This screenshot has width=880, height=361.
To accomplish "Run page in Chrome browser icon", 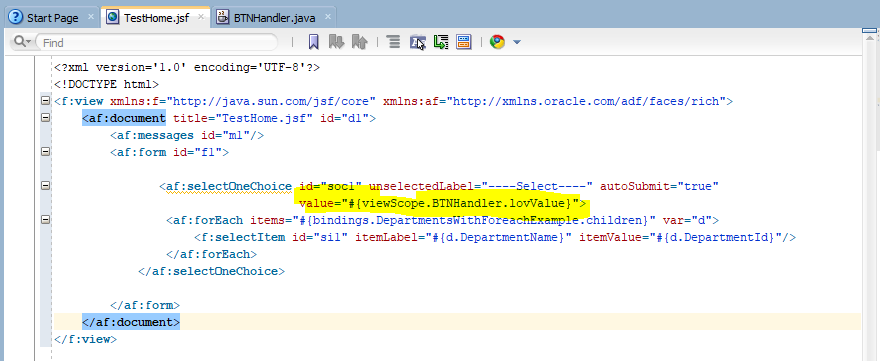I will coord(497,42).
